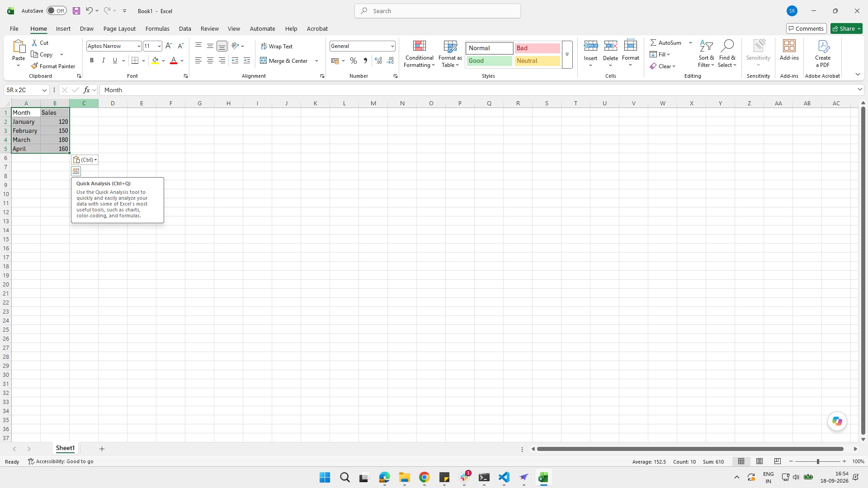The image size is (868, 488).
Task: Open the font size dropdown
Action: (x=159, y=46)
